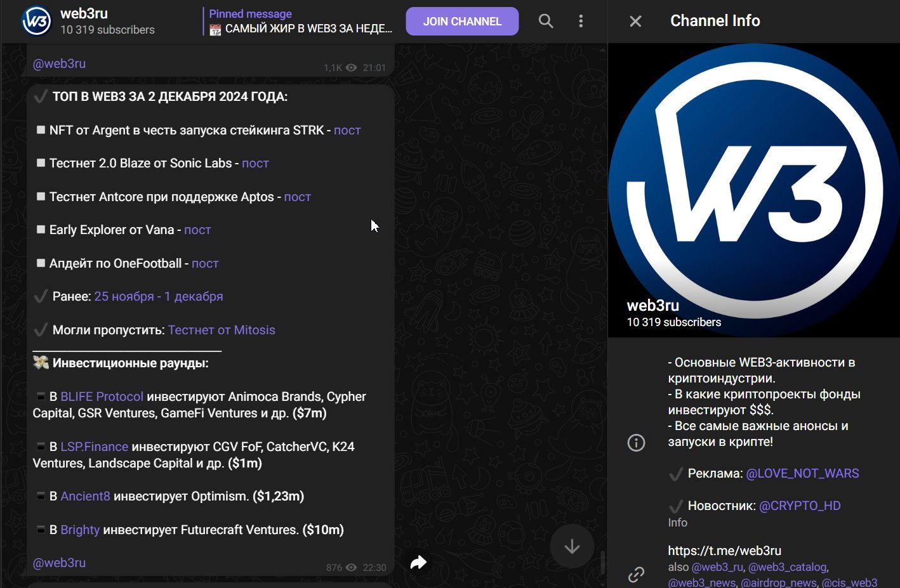This screenshot has width=900, height=588.
Task: Click the views eye icon on 22:30 post
Action: (x=352, y=568)
